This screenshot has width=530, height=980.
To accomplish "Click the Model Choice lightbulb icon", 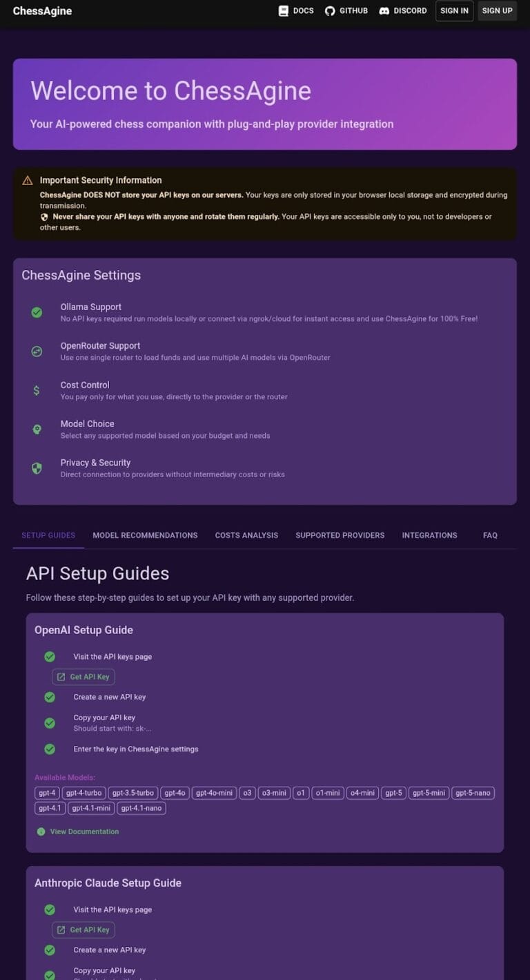I will (x=37, y=430).
